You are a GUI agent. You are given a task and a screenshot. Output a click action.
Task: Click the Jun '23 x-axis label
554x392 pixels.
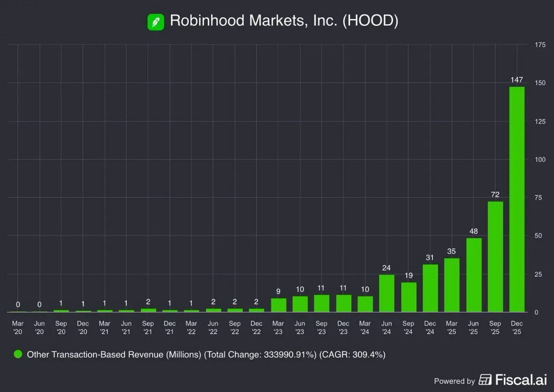coord(300,327)
